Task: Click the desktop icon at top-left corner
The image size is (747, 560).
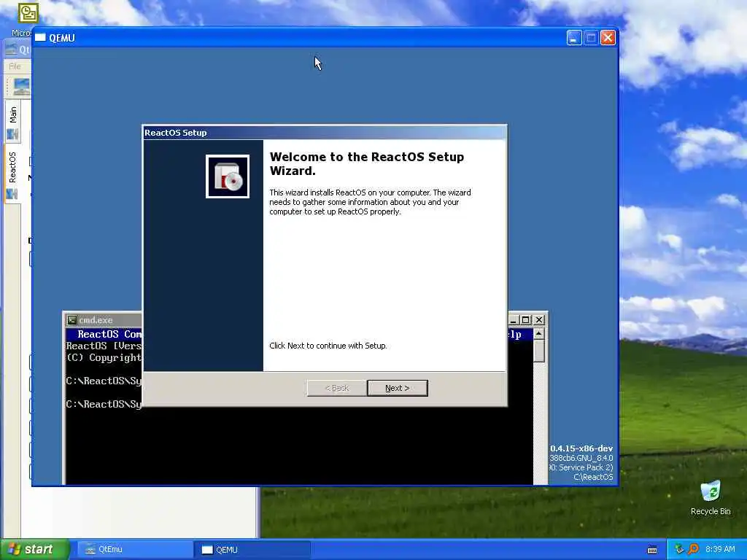Action: (28, 13)
